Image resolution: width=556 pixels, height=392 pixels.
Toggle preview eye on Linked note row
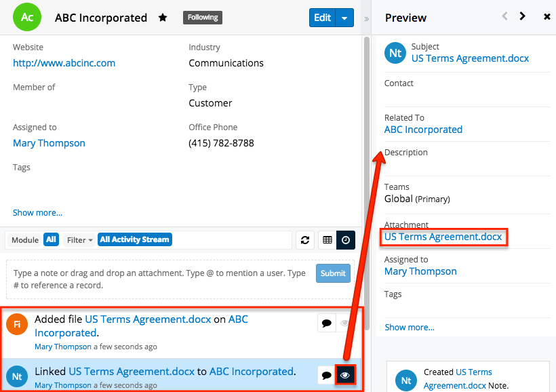[x=345, y=374]
